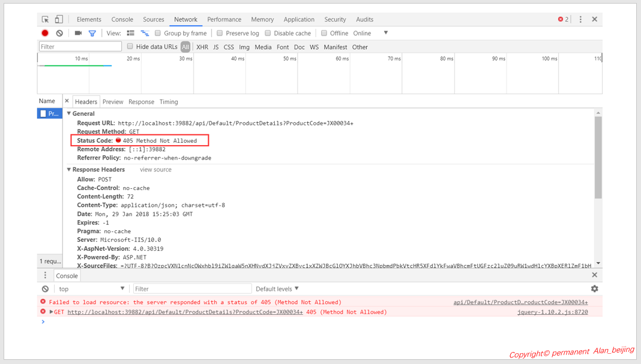Click the first console error icon
Screen dimensions: 641x364
point(43,302)
